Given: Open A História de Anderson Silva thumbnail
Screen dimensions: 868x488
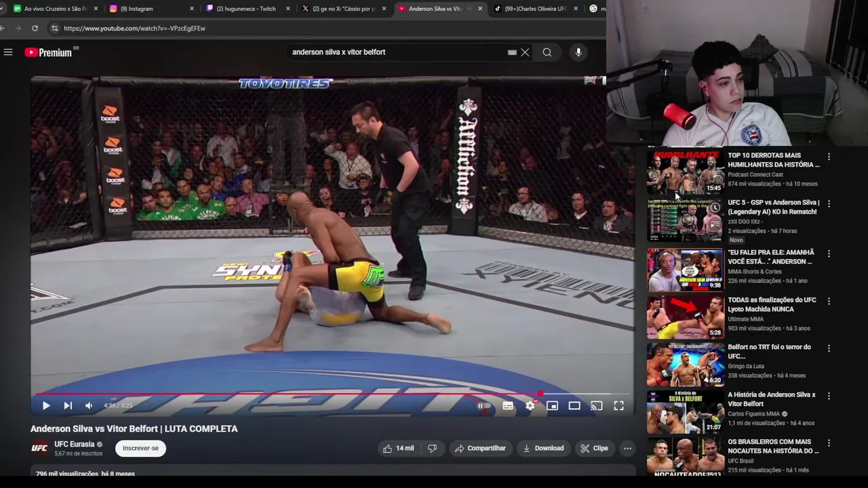Looking at the screenshot, I should coord(686,411).
